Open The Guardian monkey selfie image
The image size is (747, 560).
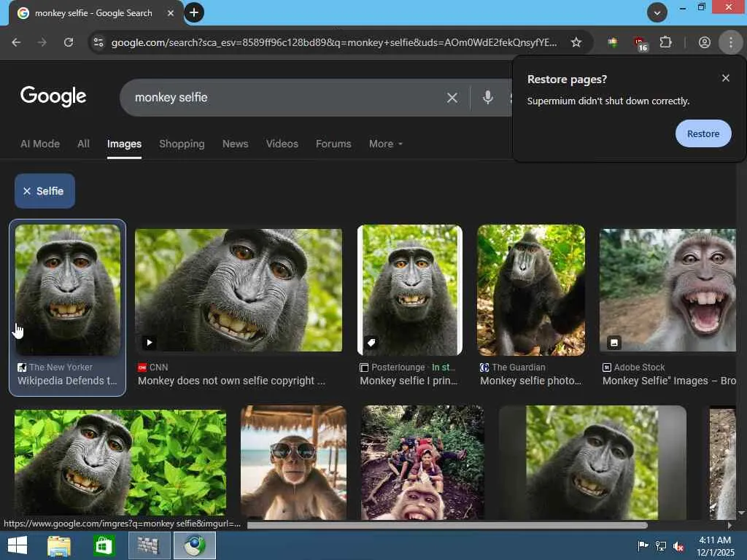pos(531,290)
